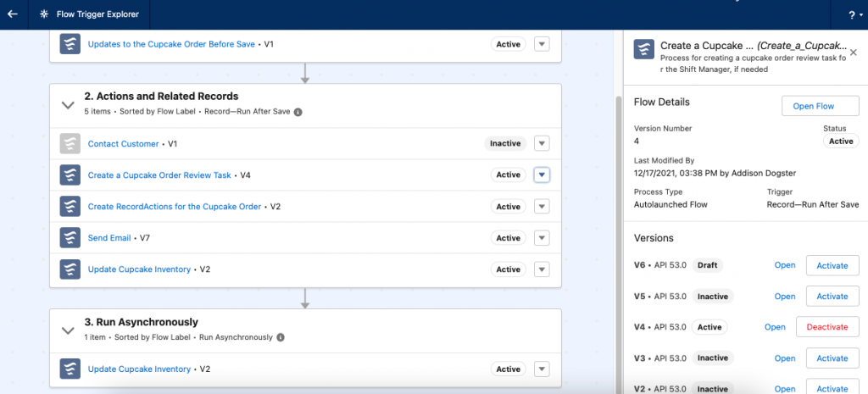Activate version V5
Screen dimensions: 868x394
point(832,296)
